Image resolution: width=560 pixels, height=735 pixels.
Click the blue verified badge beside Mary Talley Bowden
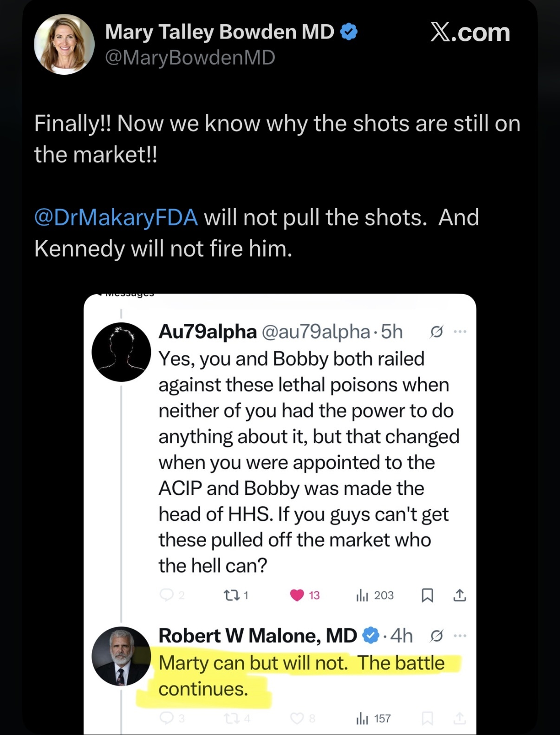click(x=349, y=32)
